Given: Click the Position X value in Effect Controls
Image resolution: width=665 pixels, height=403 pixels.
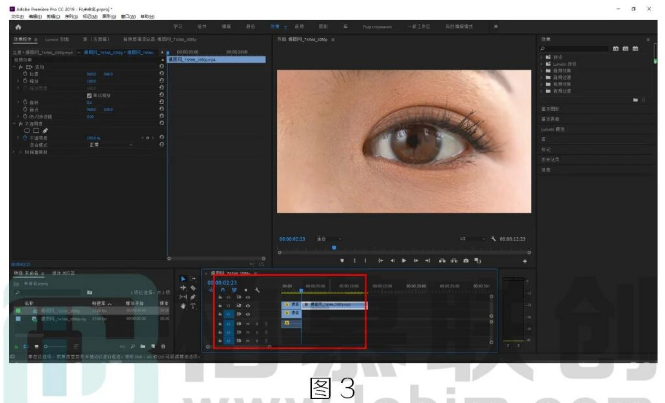Looking at the screenshot, I should click(91, 73).
